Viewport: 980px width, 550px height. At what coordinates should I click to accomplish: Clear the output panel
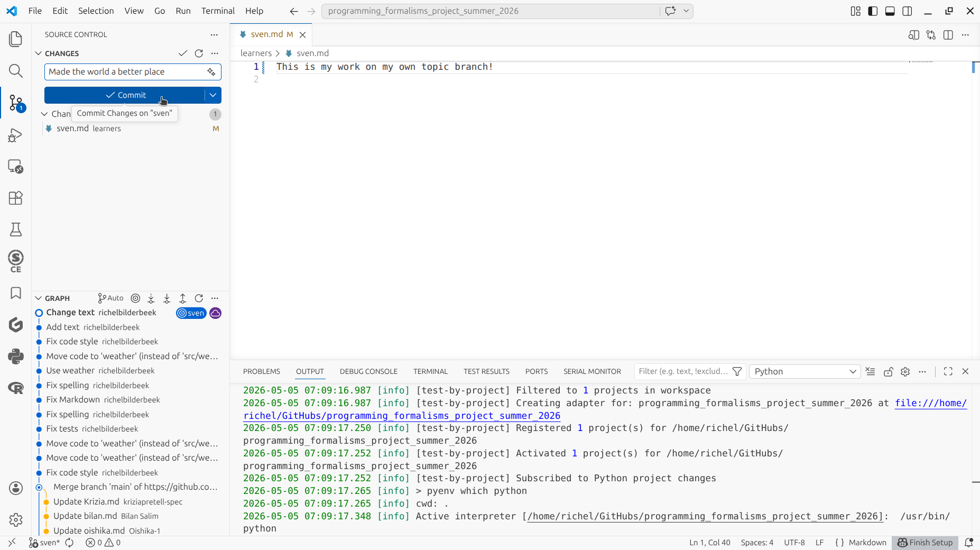[871, 372]
